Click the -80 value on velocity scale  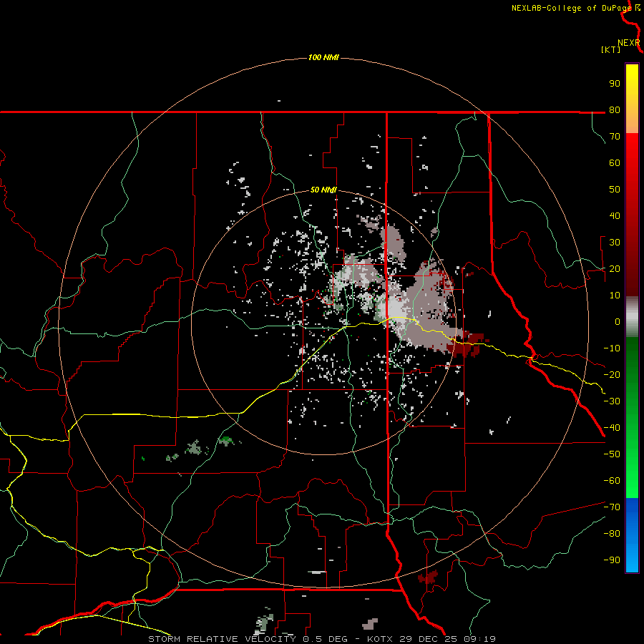coord(612,534)
